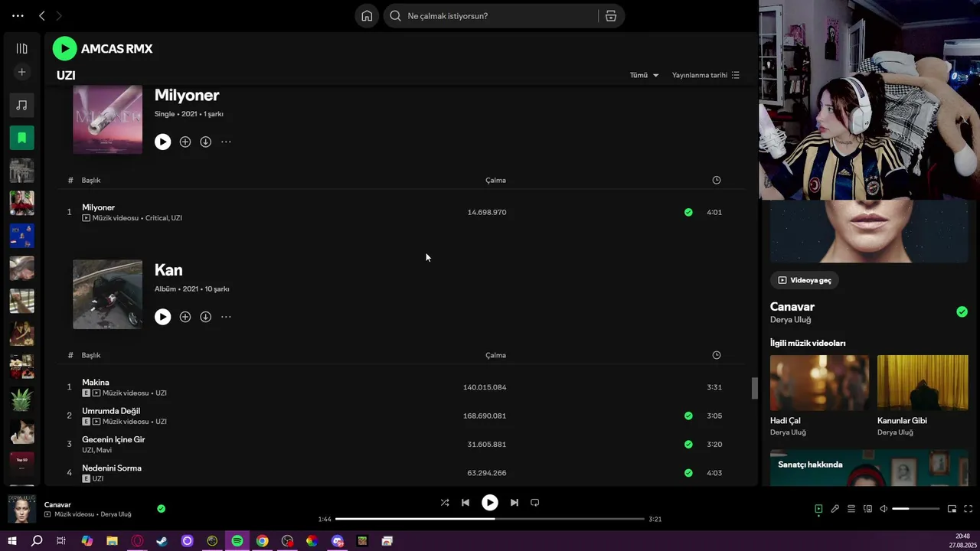980x551 pixels.
Task: Play AMCAS RMX with green play button
Action: pyautogui.click(x=64, y=48)
